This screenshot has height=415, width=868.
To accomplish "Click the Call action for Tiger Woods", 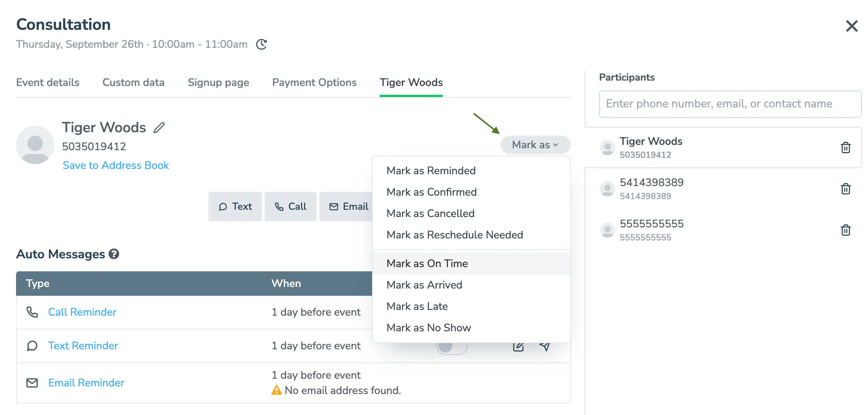I will (290, 206).
